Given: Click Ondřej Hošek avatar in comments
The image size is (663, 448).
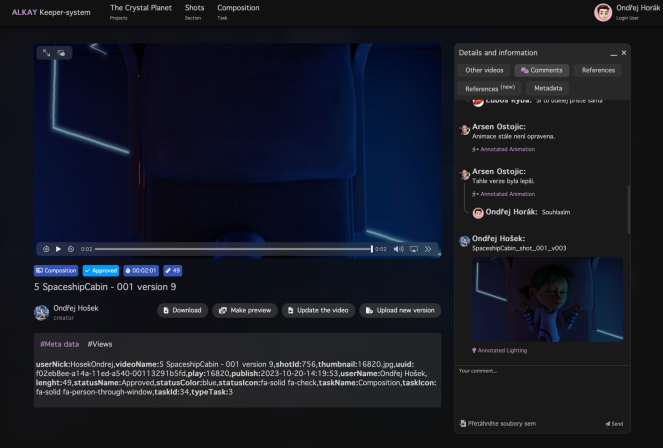Looking at the screenshot, I should [464, 241].
